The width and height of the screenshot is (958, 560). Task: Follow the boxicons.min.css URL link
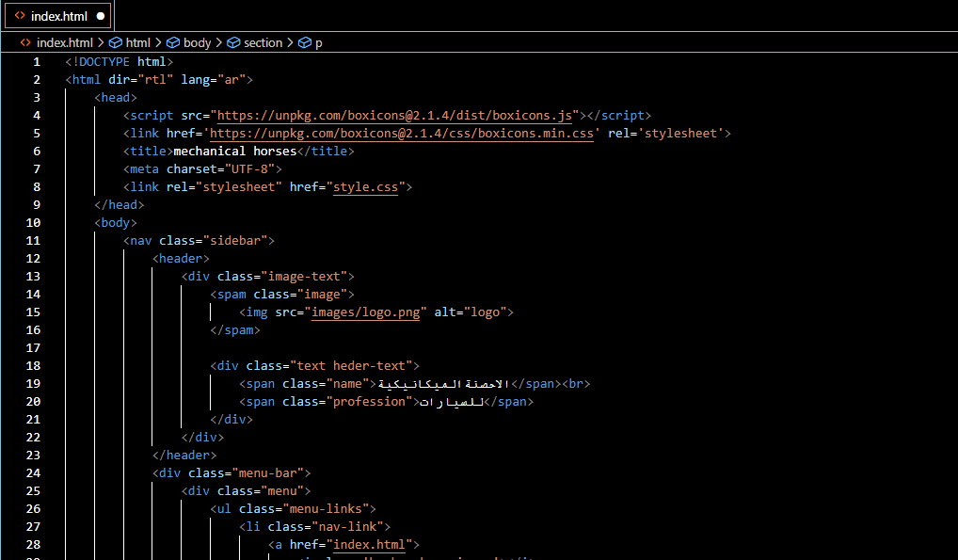[x=402, y=134]
